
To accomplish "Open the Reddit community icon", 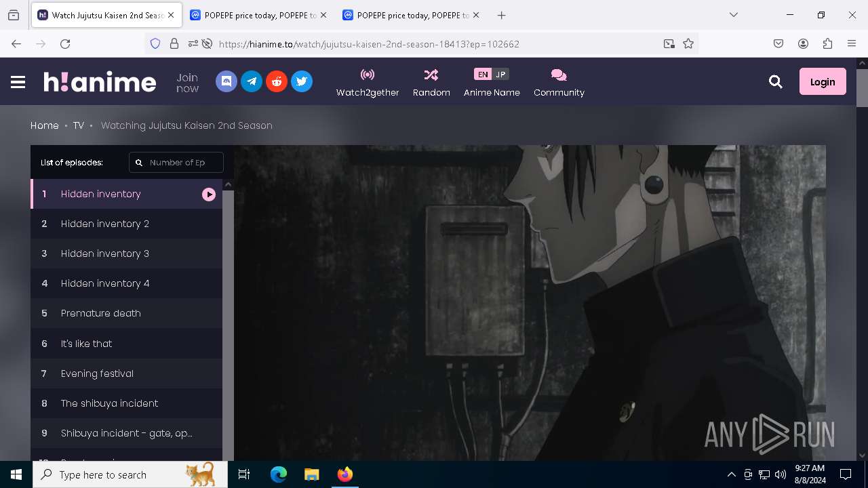I will click(x=277, y=81).
